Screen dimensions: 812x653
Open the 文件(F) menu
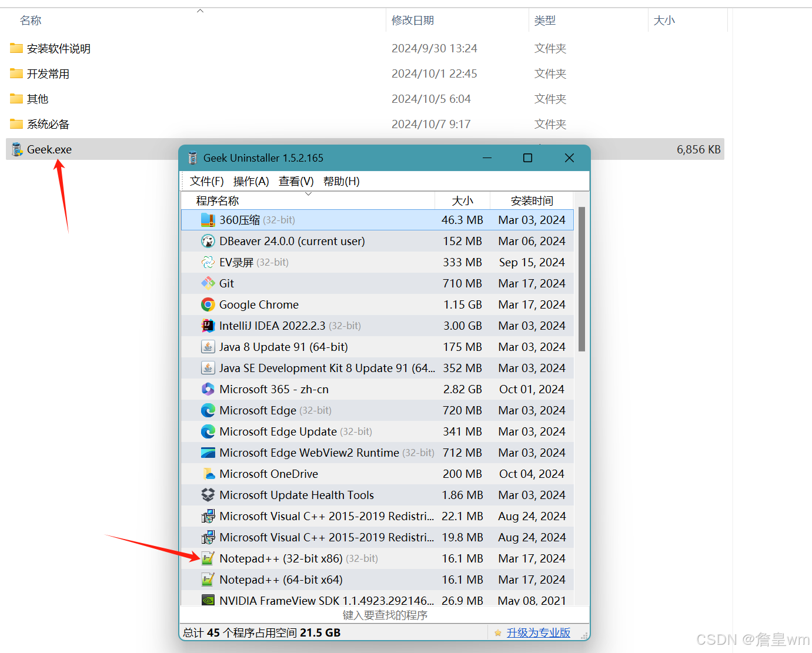pyautogui.click(x=207, y=182)
